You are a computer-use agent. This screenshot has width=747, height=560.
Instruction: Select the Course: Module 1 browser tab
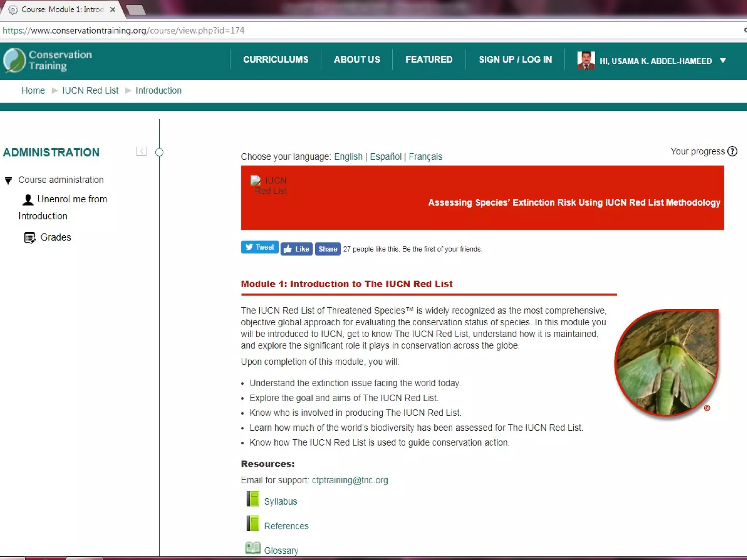(63, 9)
